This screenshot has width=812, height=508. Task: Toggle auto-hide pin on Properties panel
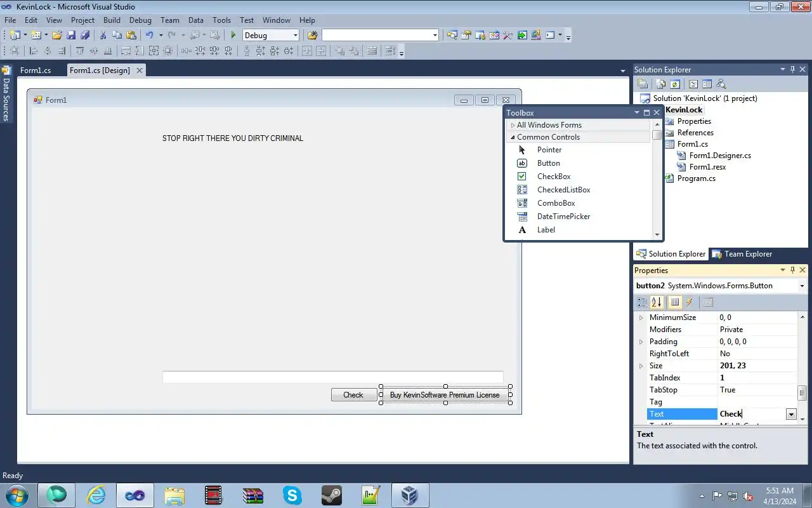(x=792, y=270)
